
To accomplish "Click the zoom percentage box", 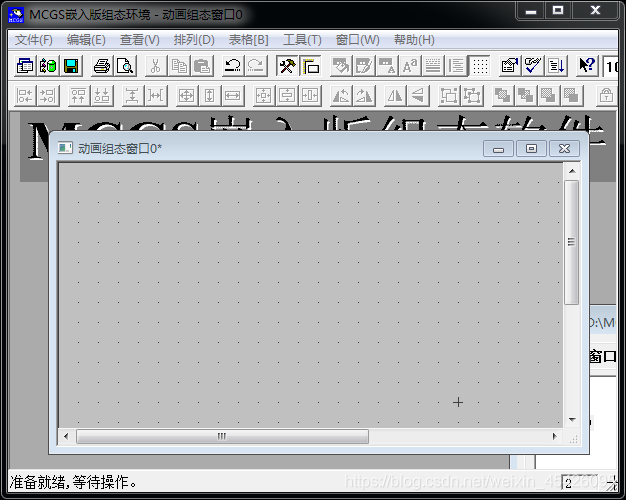I will point(611,66).
